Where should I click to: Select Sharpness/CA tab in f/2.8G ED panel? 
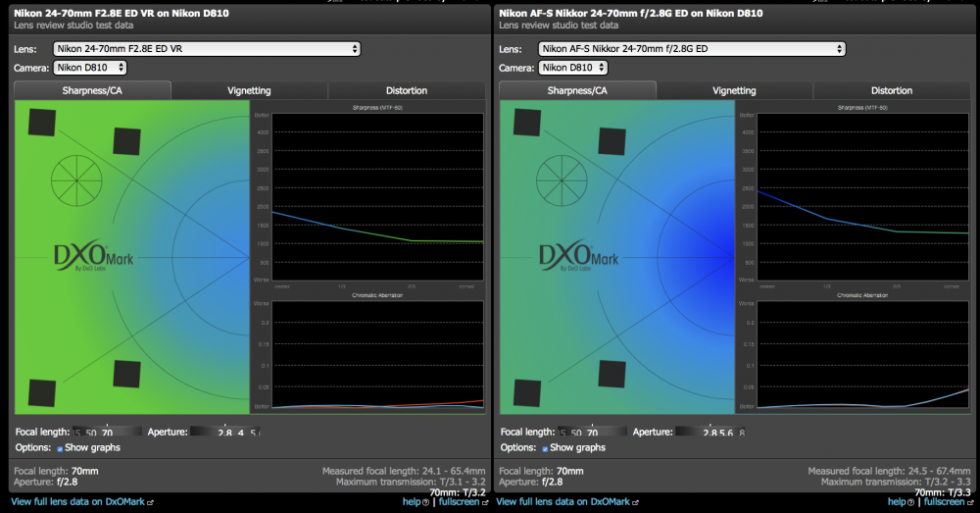click(577, 90)
